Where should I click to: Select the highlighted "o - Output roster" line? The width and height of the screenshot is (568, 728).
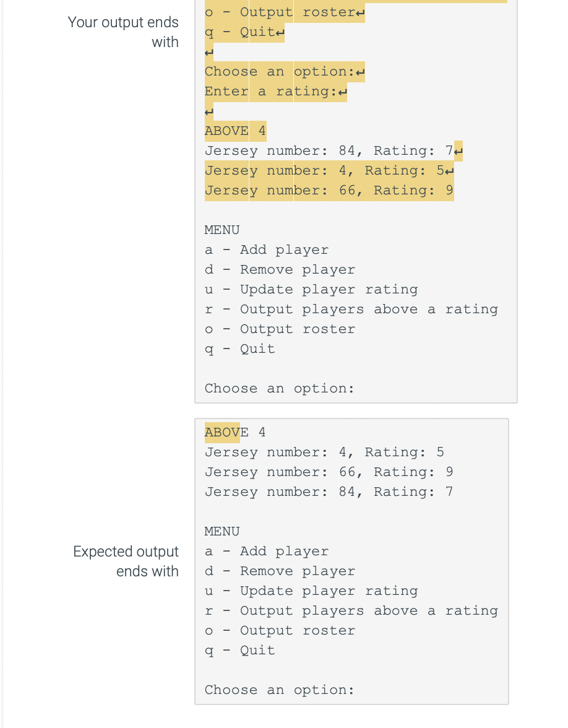pos(266,12)
